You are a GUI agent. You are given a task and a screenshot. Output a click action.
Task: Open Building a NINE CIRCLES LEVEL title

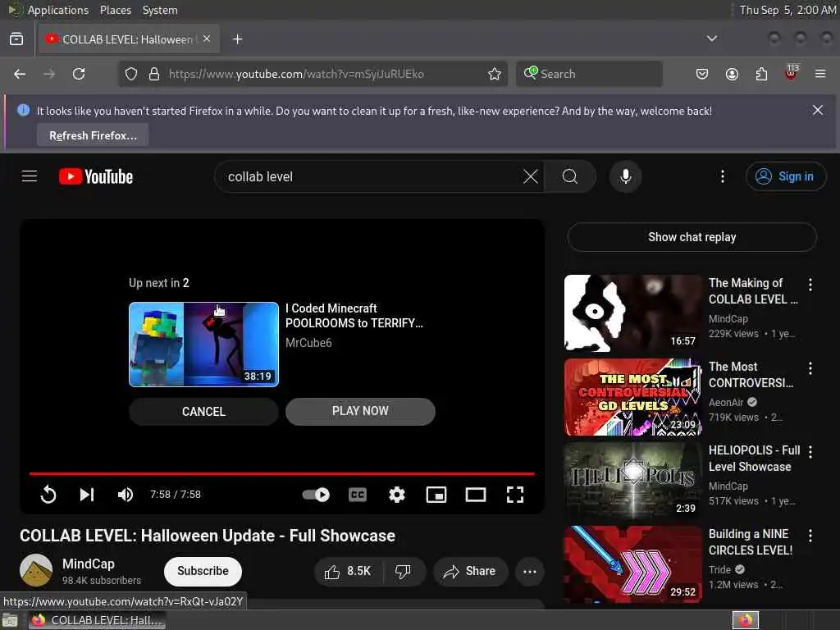751,542
